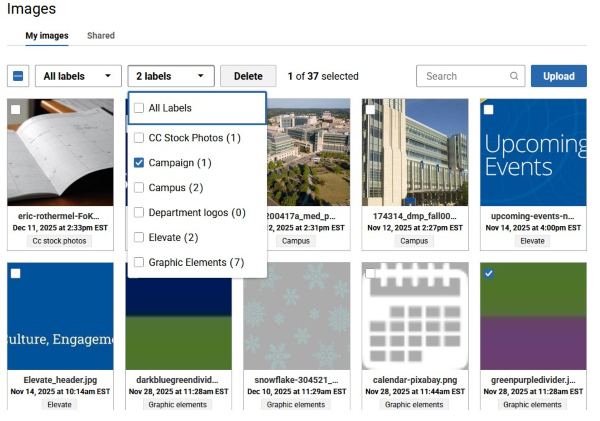600x421 pixels.
Task: Click the Nov 14, 2025 at 4:00pm date
Action: pyautogui.click(x=533, y=228)
